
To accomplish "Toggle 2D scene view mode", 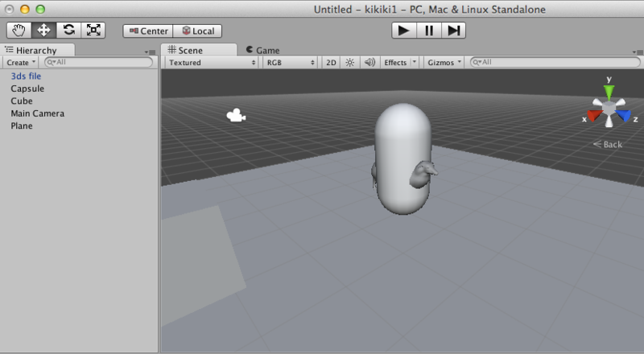I will click(331, 63).
